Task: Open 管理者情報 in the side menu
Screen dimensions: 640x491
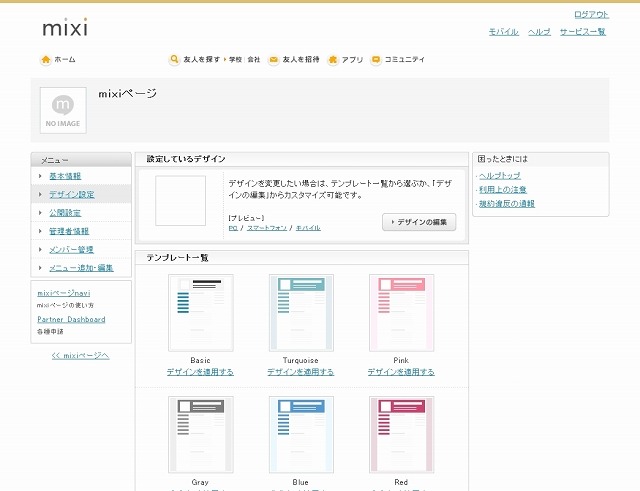Action: [x=69, y=231]
